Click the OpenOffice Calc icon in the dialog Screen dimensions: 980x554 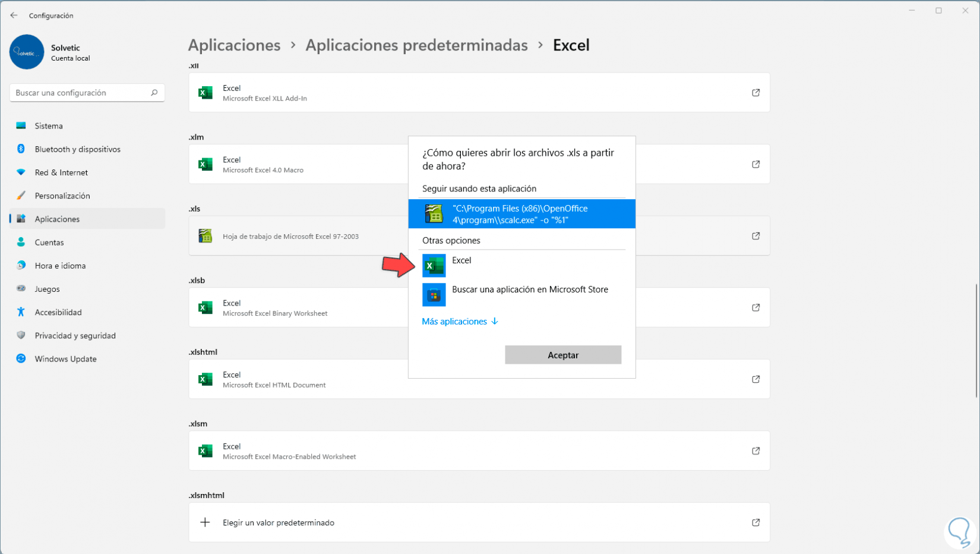pyautogui.click(x=434, y=214)
